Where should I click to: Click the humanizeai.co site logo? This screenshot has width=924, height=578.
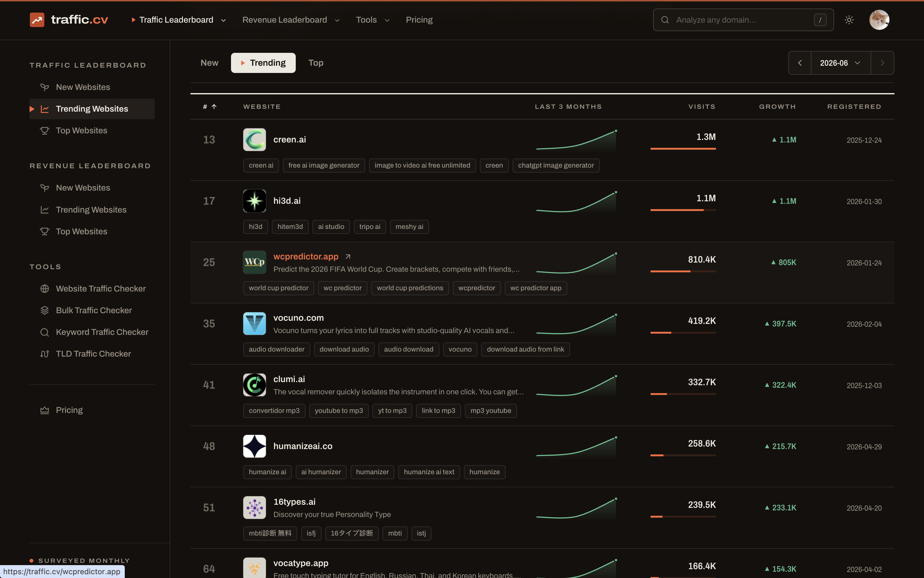click(254, 446)
